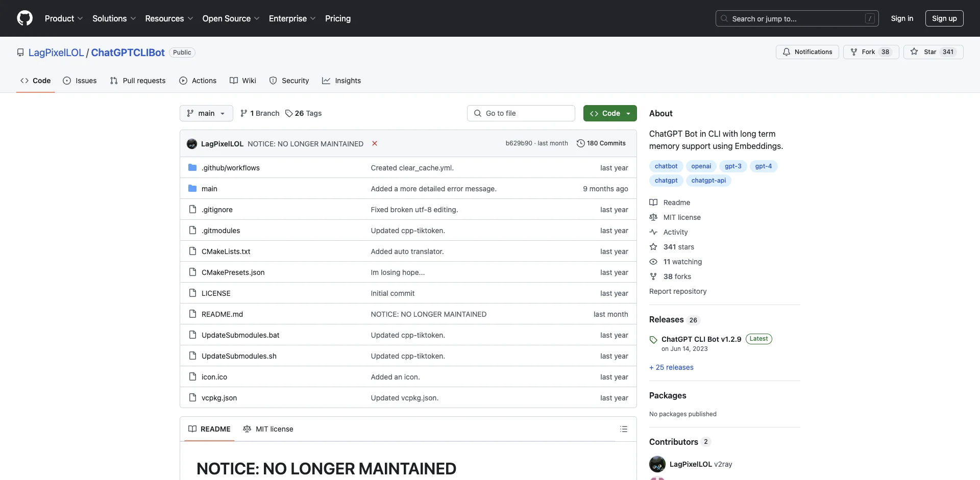Screen dimensions: 980x480
Task: Click the Fork button
Action: tap(871, 52)
